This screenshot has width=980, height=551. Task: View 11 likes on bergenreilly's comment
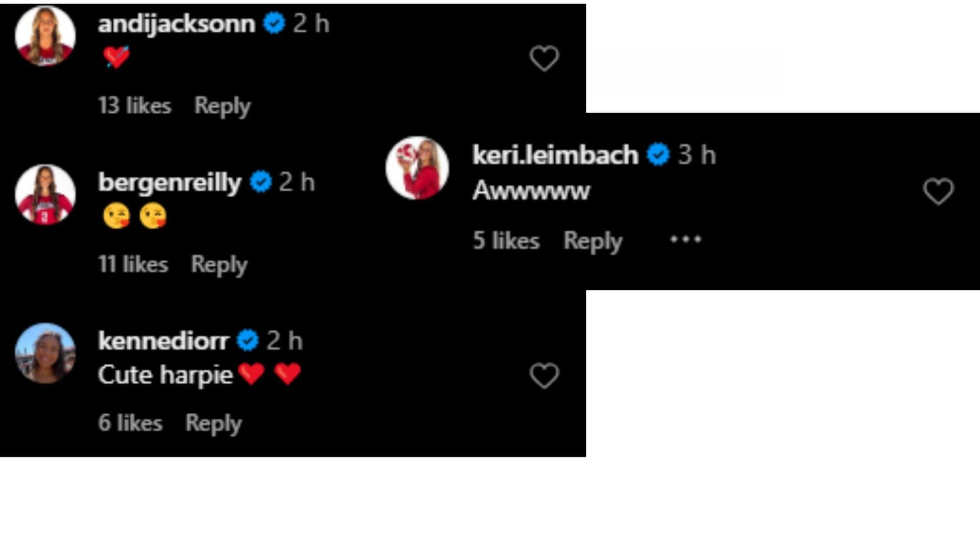click(x=133, y=264)
